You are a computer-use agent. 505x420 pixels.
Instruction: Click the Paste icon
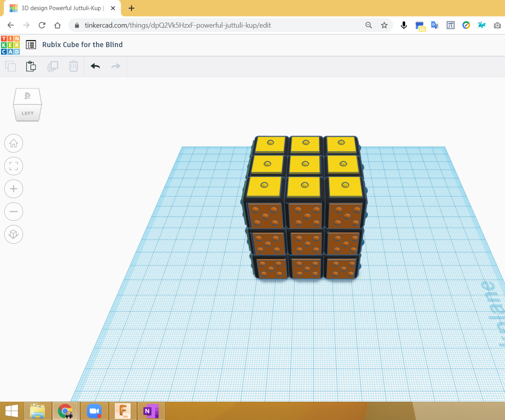click(31, 66)
